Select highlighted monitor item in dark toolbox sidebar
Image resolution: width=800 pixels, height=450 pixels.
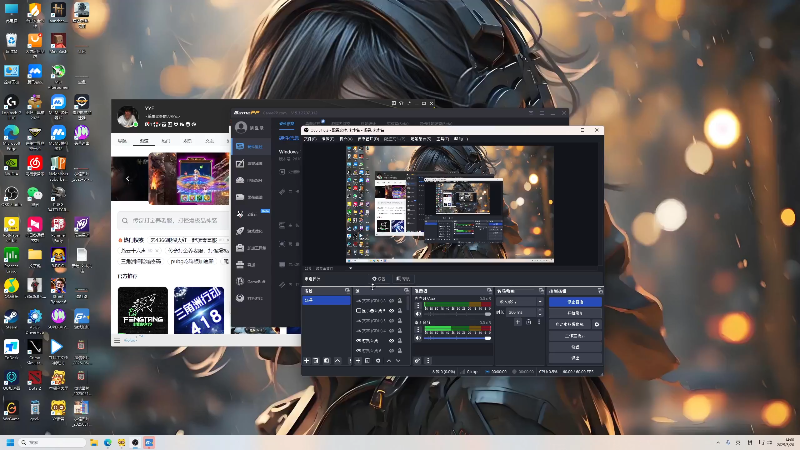(251, 146)
